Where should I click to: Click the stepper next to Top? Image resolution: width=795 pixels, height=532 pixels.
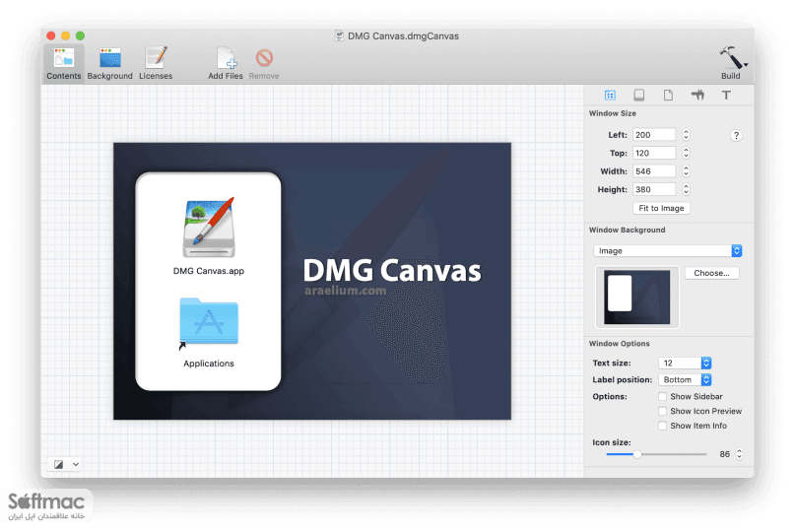click(686, 153)
